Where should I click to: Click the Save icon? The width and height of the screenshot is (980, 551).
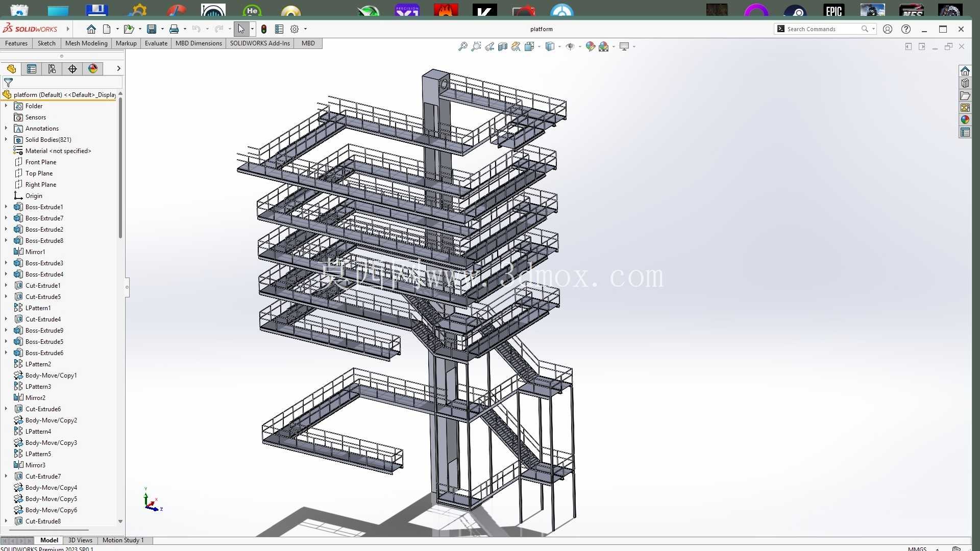152,29
